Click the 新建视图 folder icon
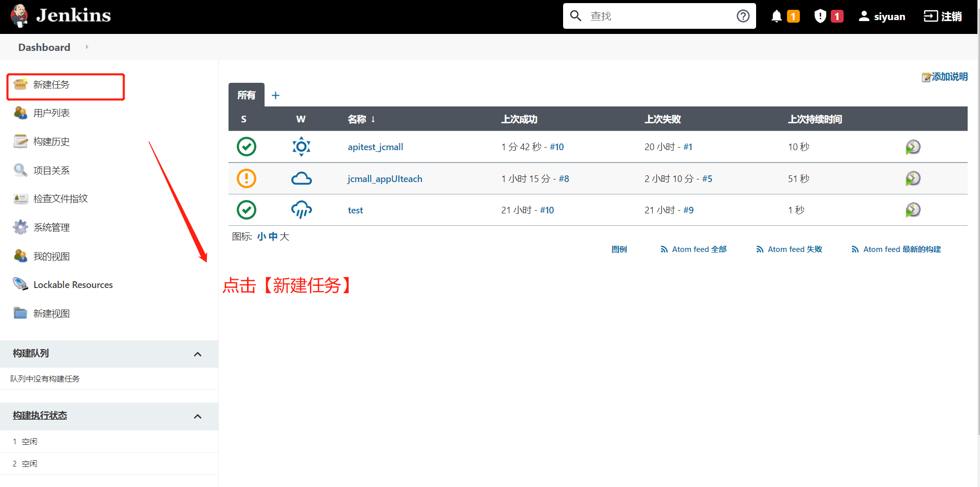This screenshot has width=980, height=487. click(21, 313)
